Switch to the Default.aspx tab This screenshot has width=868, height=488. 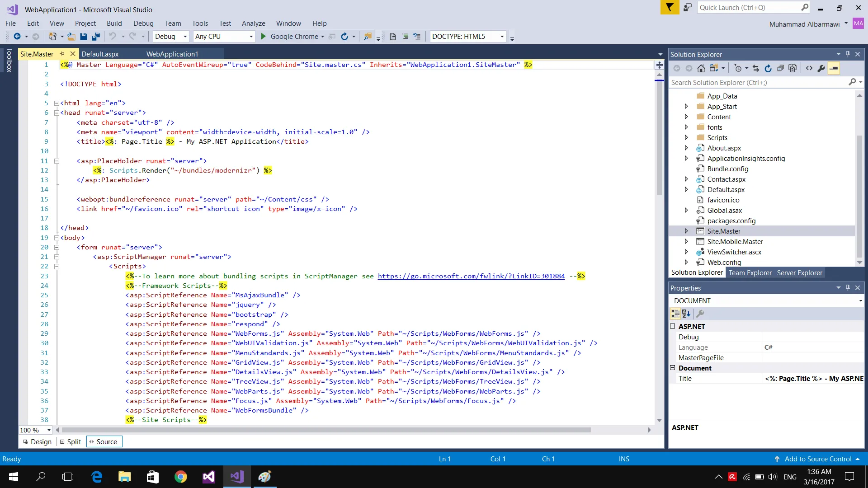click(100, 54)
